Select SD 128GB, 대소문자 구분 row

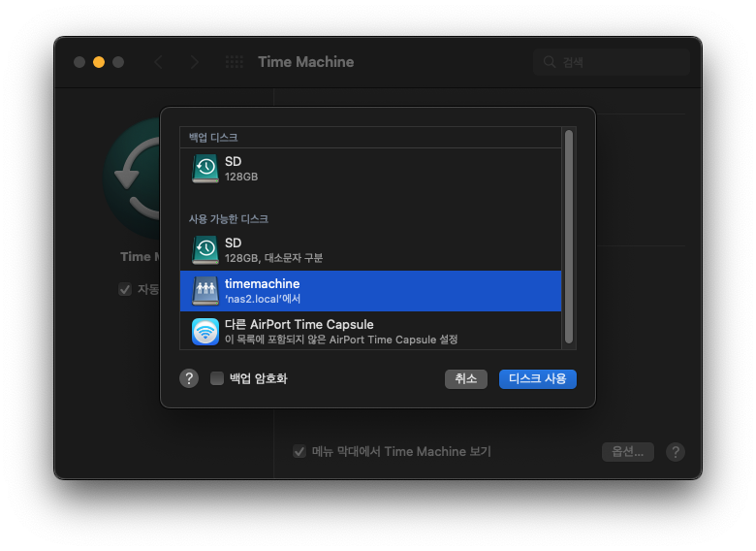(x=370, y=250)
